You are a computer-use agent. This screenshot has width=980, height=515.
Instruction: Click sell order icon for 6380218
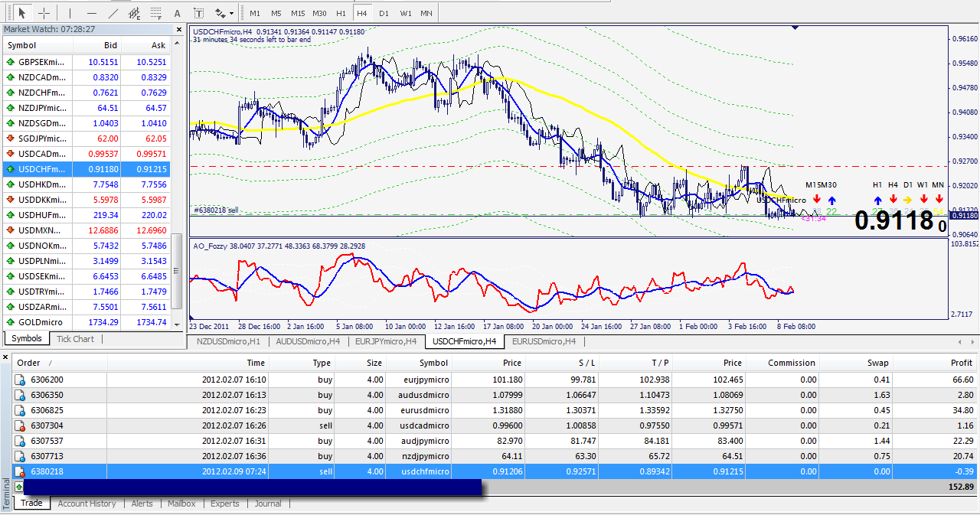pyautogui.click(x=21, y=471)
